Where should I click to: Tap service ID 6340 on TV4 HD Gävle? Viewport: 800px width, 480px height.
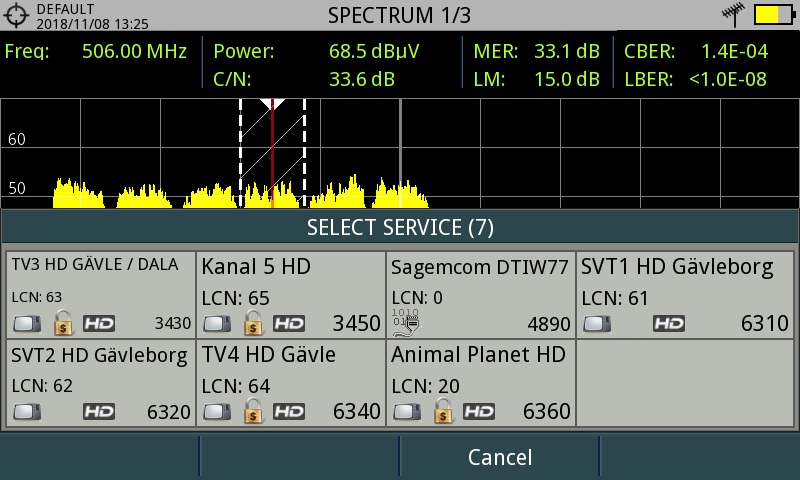357,411
